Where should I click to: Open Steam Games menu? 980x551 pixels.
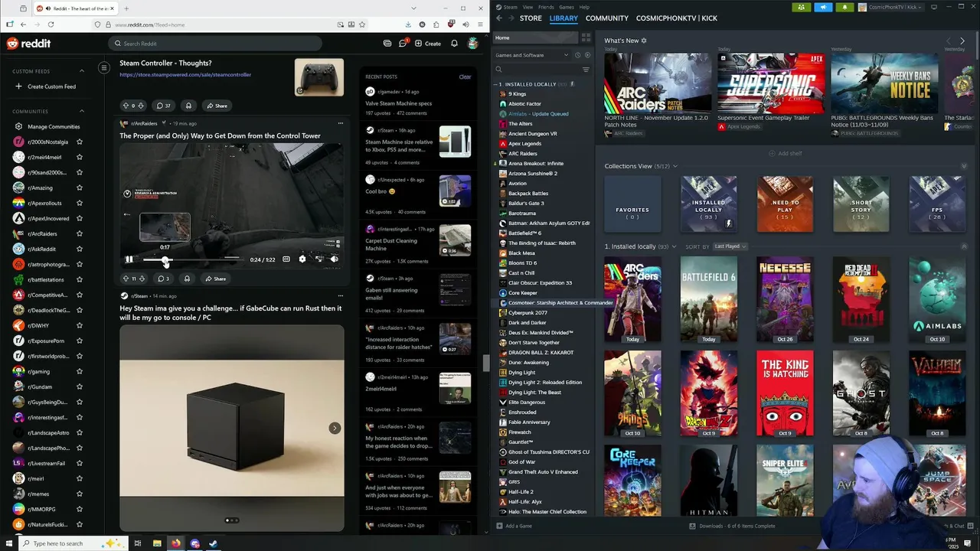(x=567, y=7)
